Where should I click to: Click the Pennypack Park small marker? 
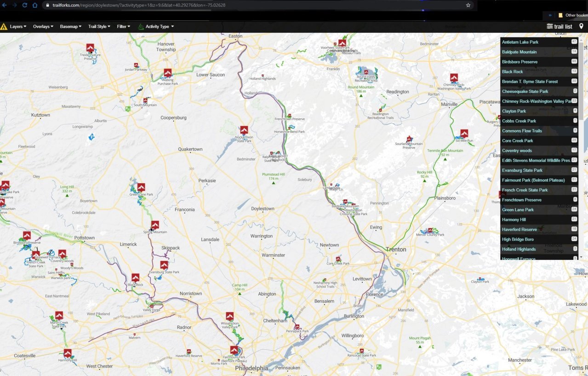pyautogui.click(x=298, y=326)
